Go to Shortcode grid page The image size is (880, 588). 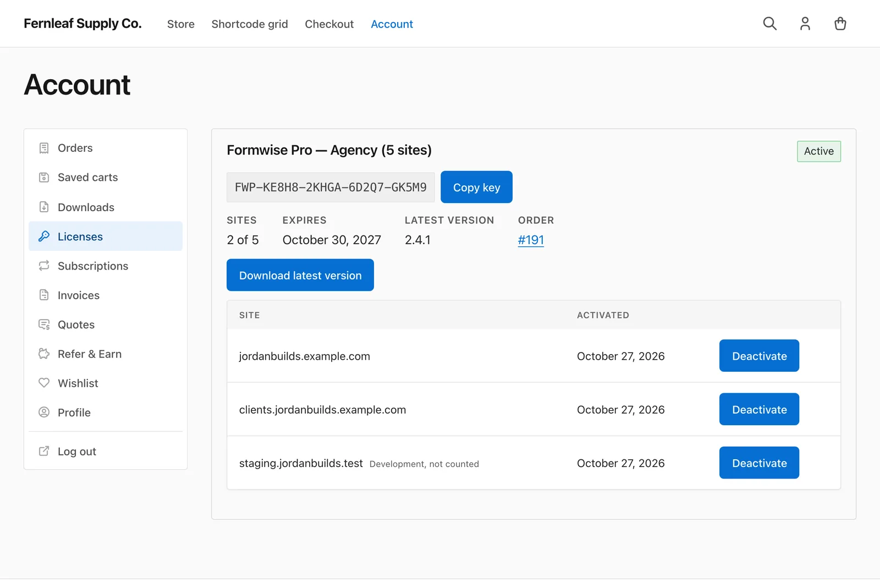(250, 24)
